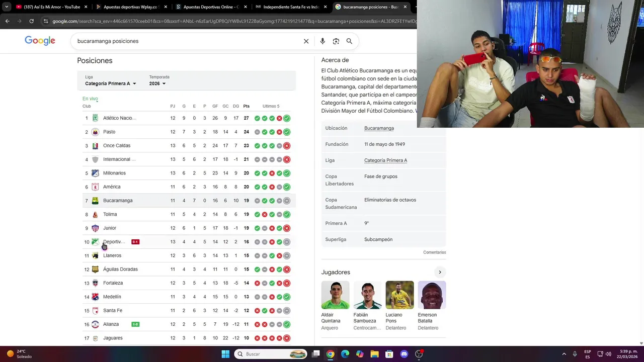The image size is (644, 362).
Task: Expand Jugadores carousel with right arrow
Action: pyautogui.click(x=440, y=272)
